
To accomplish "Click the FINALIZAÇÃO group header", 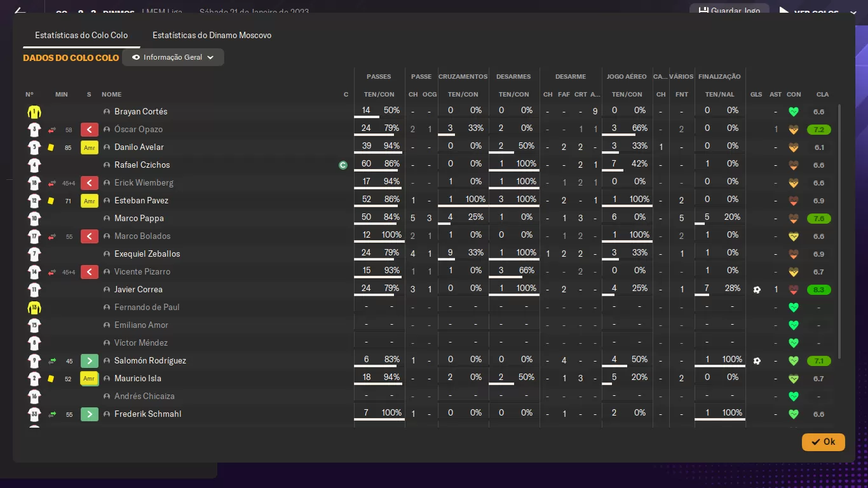I will (719, 77).
